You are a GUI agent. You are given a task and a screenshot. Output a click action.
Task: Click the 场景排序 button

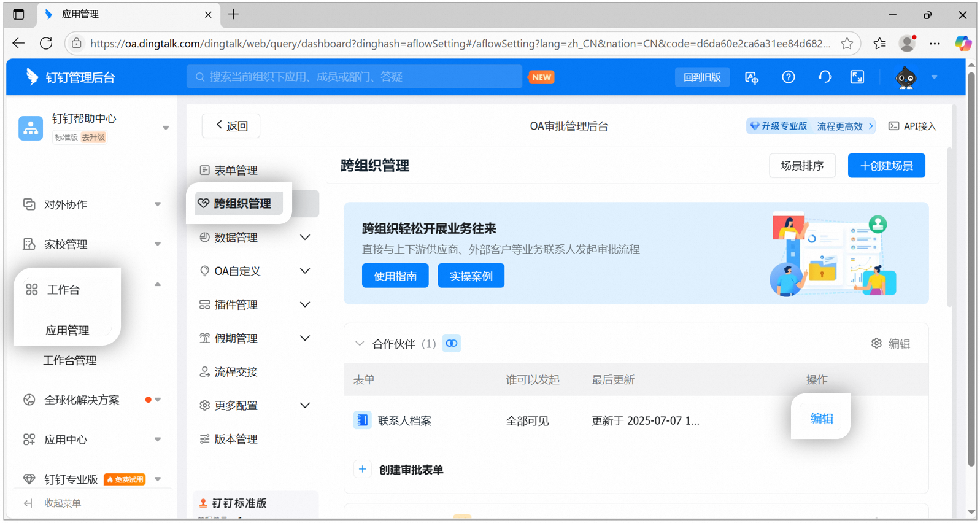802,166
